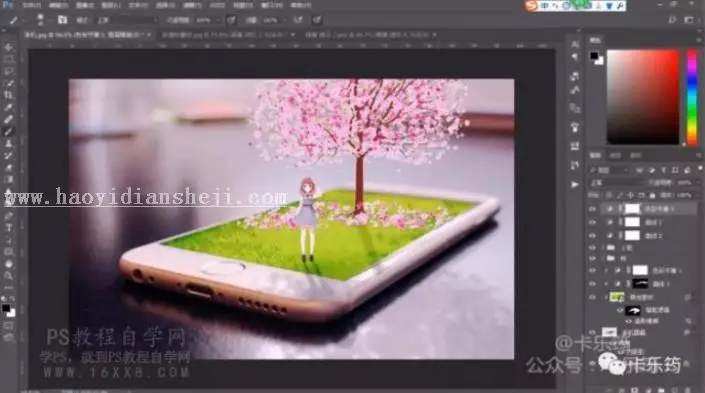Toggle the airbrush mode in options bar
Image resolution: width=705 pixels, height=393 pixels.
pyautogui.click(x=298, y=20)
